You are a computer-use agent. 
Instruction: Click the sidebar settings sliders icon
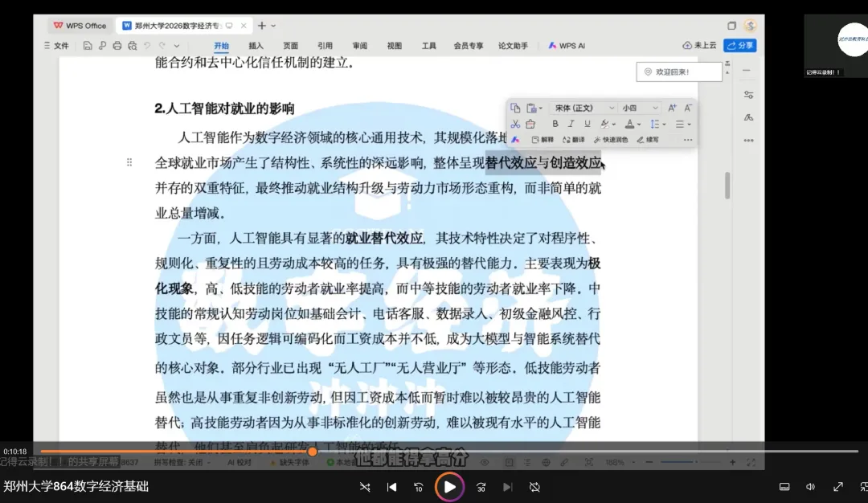coord(748,95)
